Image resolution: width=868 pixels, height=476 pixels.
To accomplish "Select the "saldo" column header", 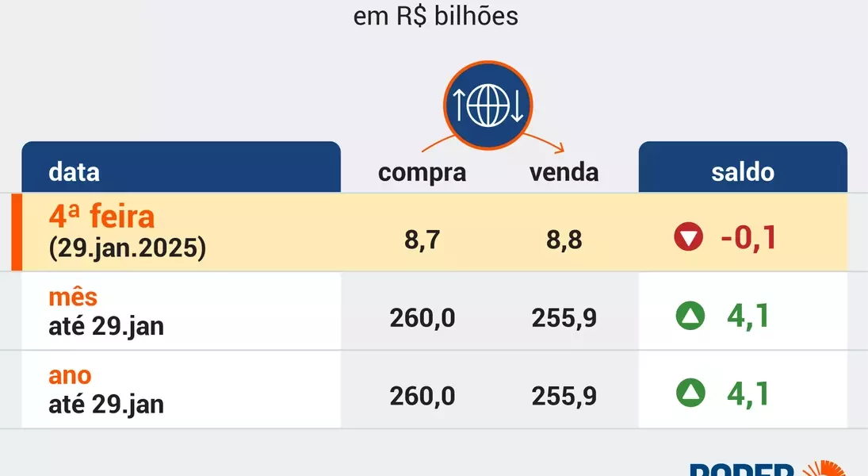I will 743,171.
